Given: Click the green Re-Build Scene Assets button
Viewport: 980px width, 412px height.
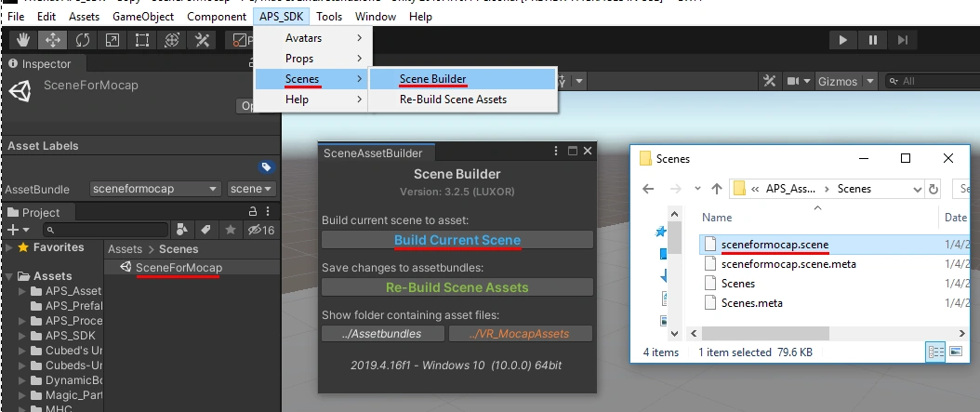Looking at the screenshot, I should pyautogui.click(x=457, y=287).
